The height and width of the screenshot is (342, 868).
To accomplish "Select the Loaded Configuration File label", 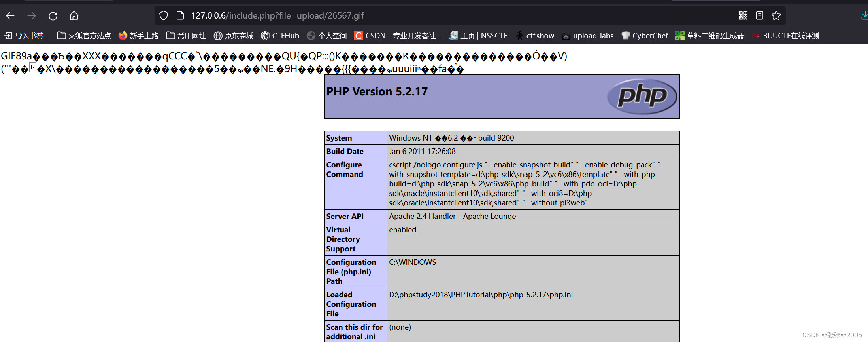I will [351, 304].
